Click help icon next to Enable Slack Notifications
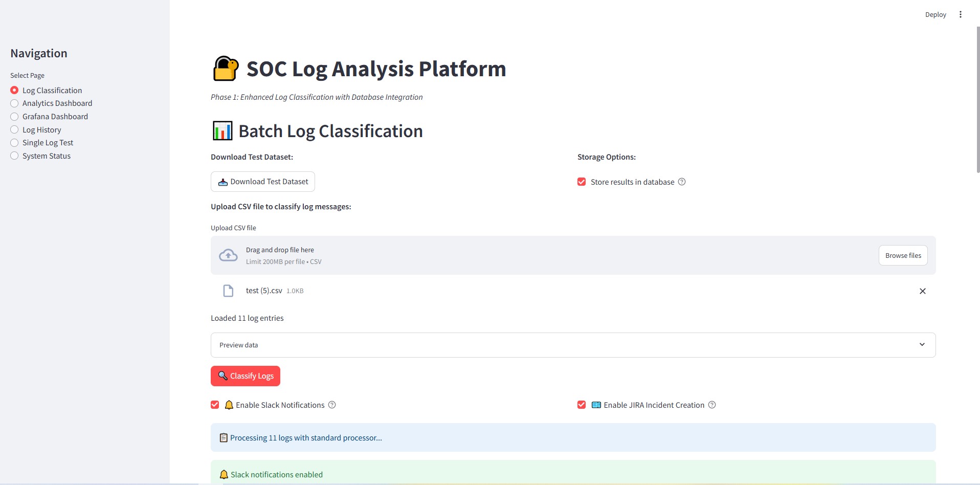This screenshot has width=980, height=485. coord(332,405)
